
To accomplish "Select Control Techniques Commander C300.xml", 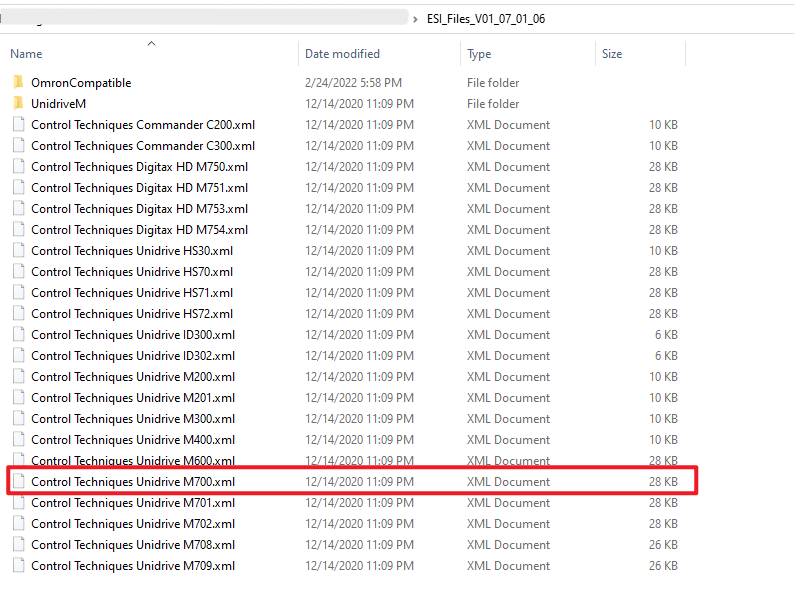I will (143, 146).
